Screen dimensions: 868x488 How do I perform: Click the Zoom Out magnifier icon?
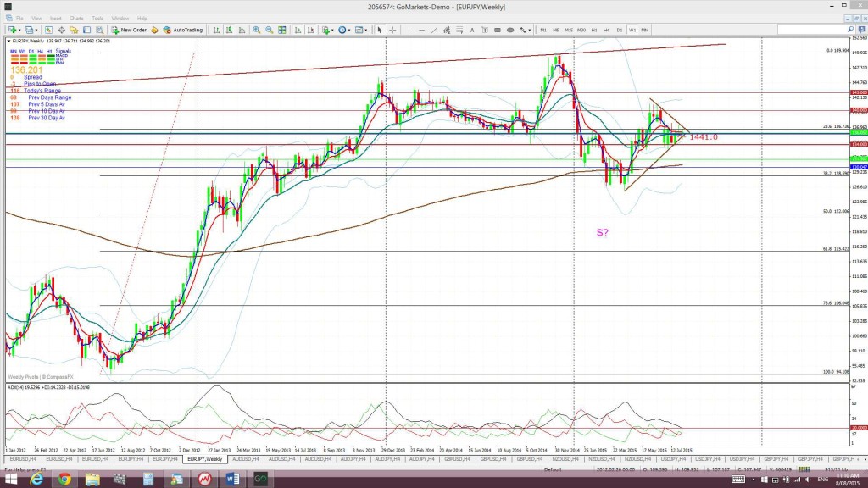click(269, 30)
